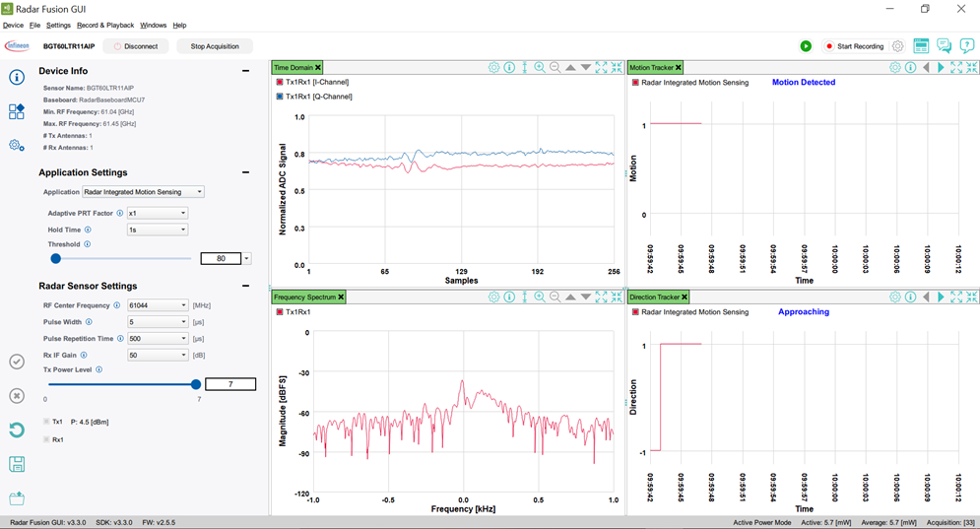This screenshot has width=980, height=529.
Task: Click the green refresh icon in left sidebar
Action: [17, 430]
